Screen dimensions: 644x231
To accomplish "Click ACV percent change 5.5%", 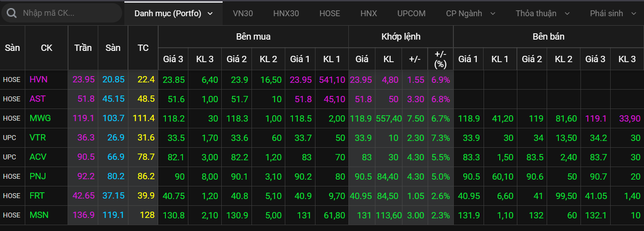I will (x=440, y=157).
